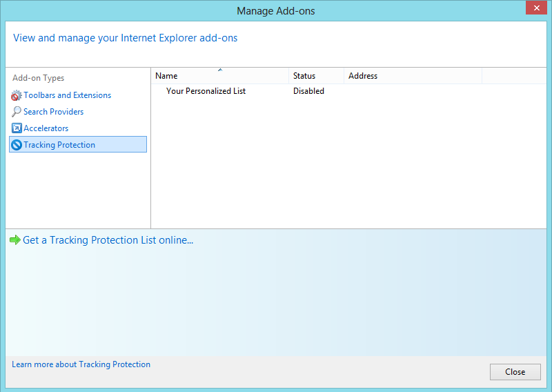Sort list by Name column header
552x392 pixels.
(x=220, y=76)
